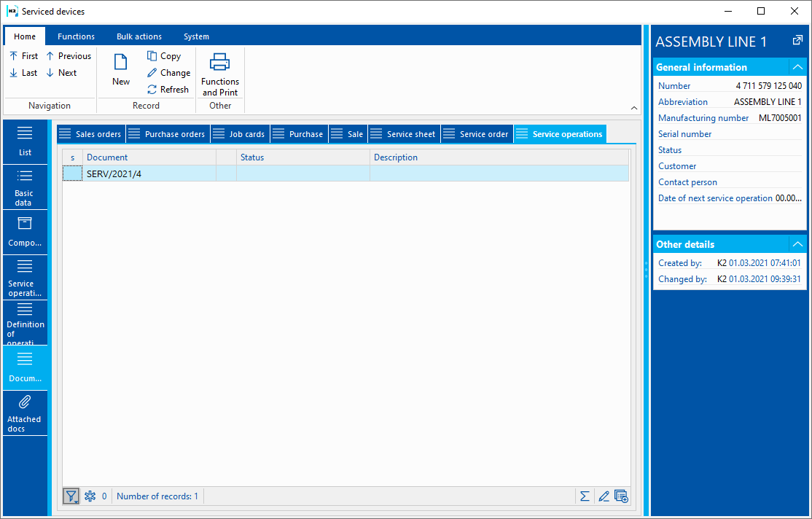Select the Service operations tab
This screenshot has width=812, height=519.
[561, 134]
